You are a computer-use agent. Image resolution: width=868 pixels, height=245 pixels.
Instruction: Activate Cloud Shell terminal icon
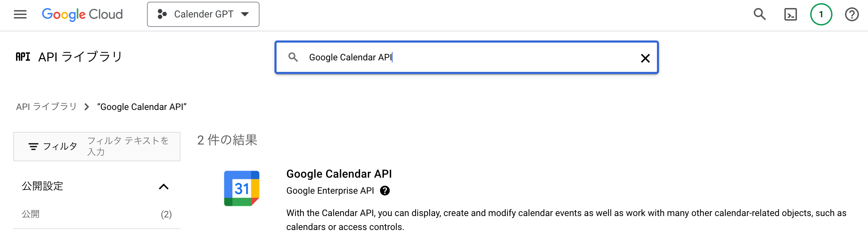[x=790, y=14]
